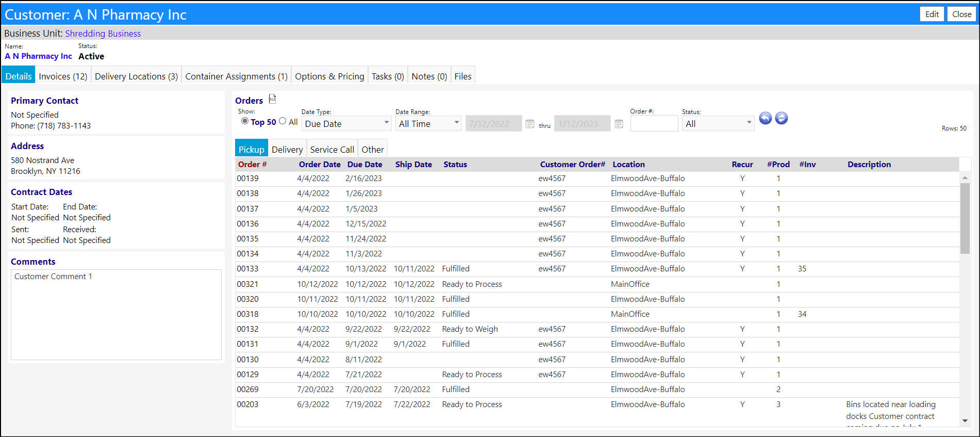Sort by Customer Order# column header

573,164
